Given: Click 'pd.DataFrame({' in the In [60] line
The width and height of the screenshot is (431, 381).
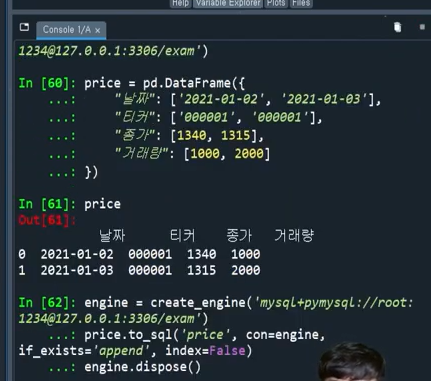Looking at the screenshot, I should click(194, 83).
